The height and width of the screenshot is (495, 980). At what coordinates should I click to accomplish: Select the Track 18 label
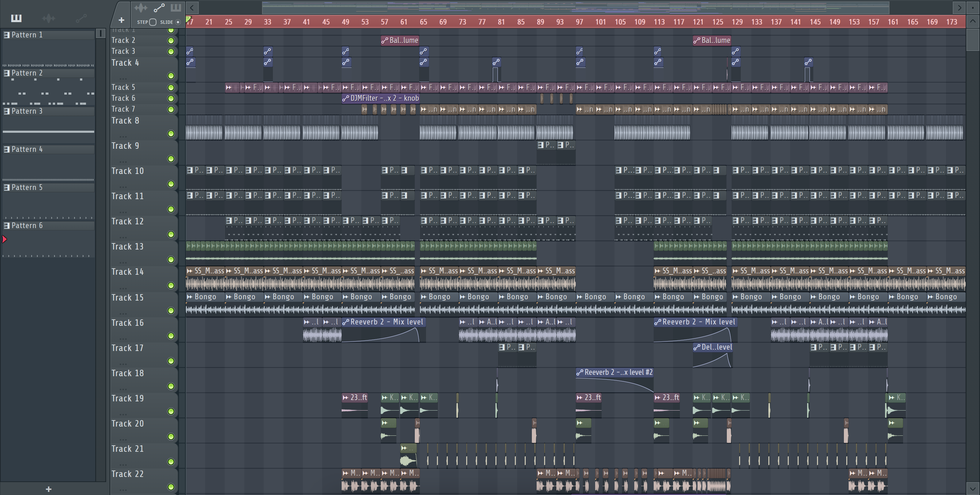(x=128, y=373)
